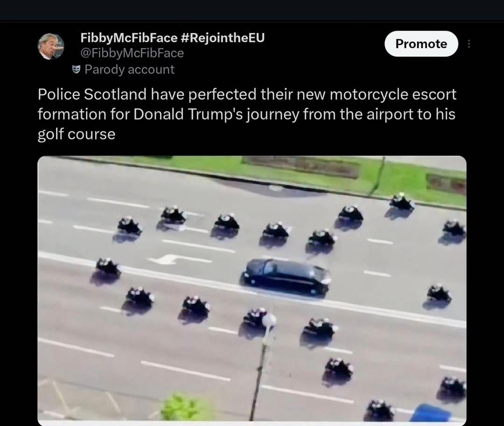The image size is (504, 426).
Task: Click the black limousine in the photo
Action: click(x=286, y=277)
